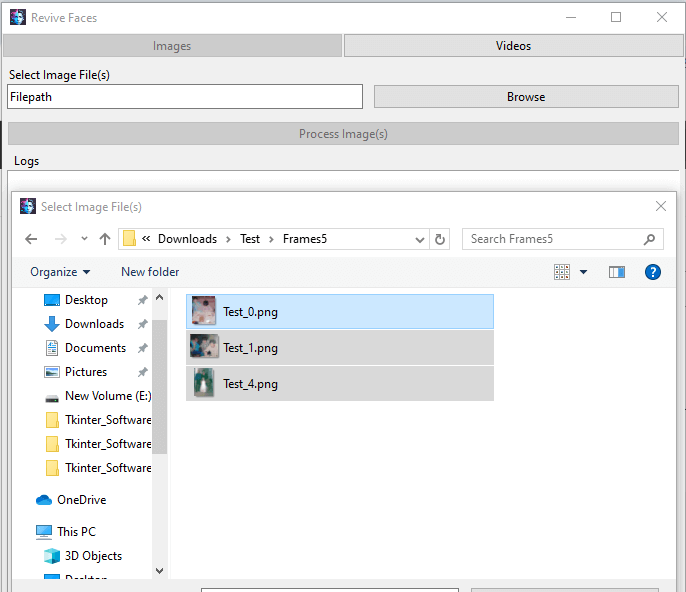Open the file dialog Help icon
This screenshot has width=686, height=592.
[x=653, y=272]
